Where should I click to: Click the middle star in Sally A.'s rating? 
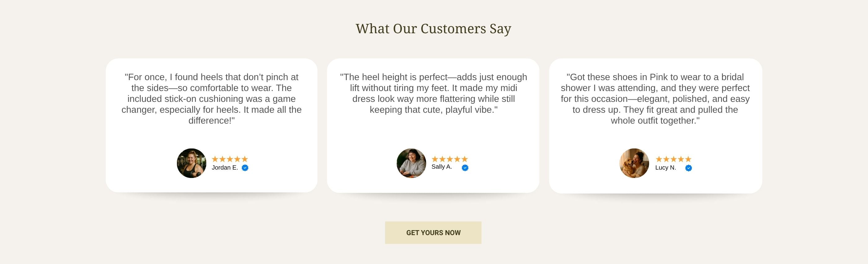(450, 159)
